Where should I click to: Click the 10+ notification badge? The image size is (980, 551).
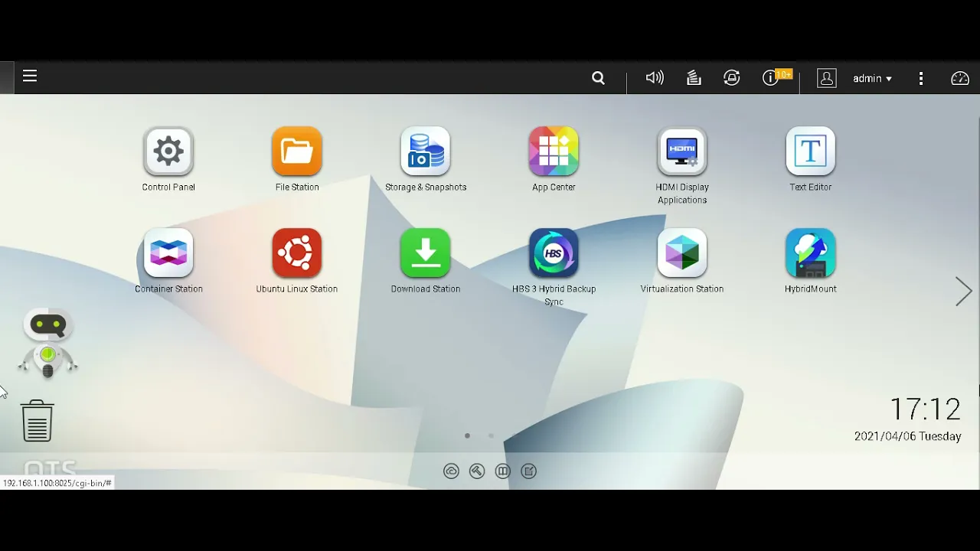(x=783, y=74)
